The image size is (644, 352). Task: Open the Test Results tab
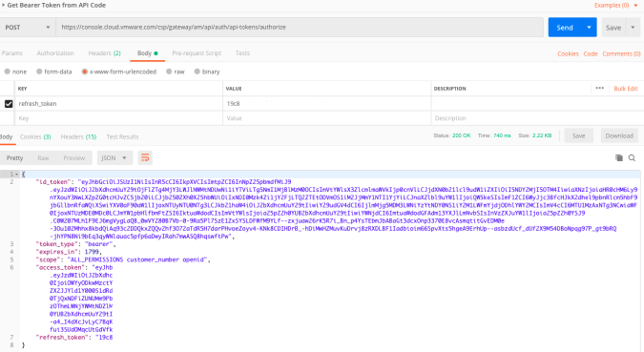[x=122, y=136]
